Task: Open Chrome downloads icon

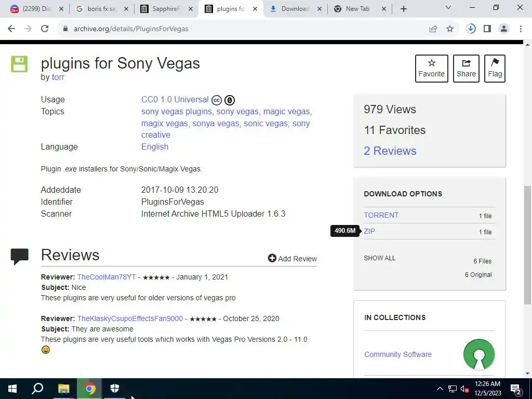Action: 471,29
